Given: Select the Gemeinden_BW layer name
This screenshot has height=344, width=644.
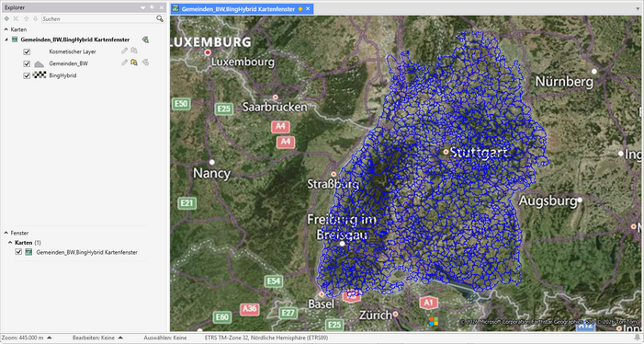Looking at the screenshot, I should [68, 63].
